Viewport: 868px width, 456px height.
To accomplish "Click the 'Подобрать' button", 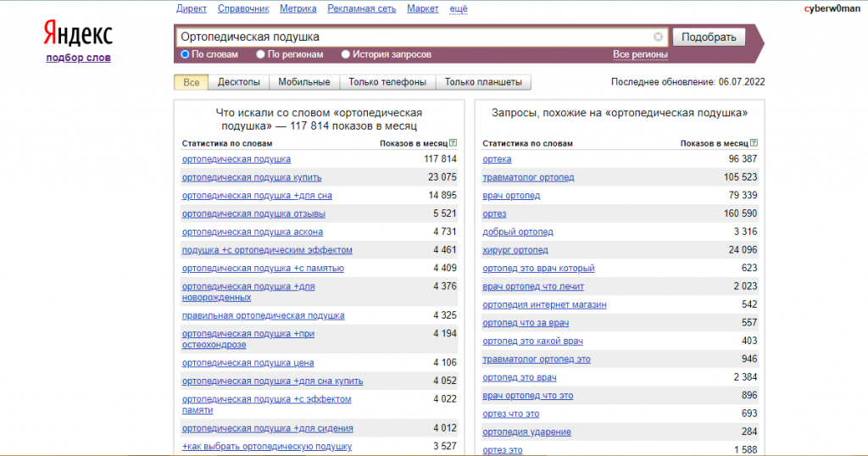I will click(709, 37).
